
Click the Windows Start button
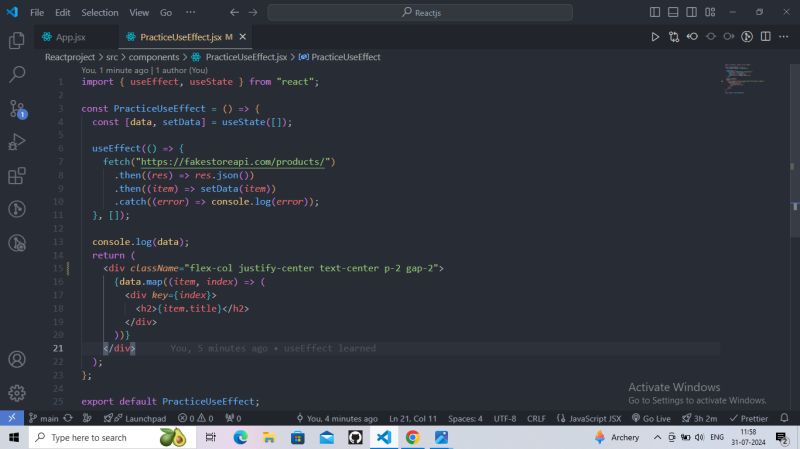coord(14,437)
